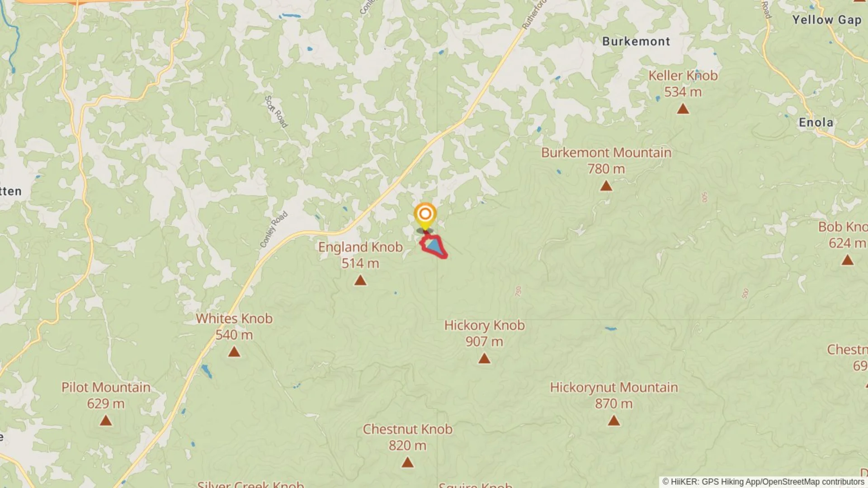The image size is (868, 488).
Task: Select the Hickory Knob 907 m label
Action: point(485,333)
